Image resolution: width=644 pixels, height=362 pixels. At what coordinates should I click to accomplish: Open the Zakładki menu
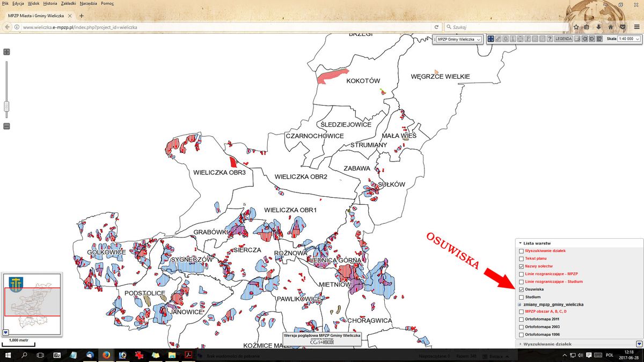point(69,3)
